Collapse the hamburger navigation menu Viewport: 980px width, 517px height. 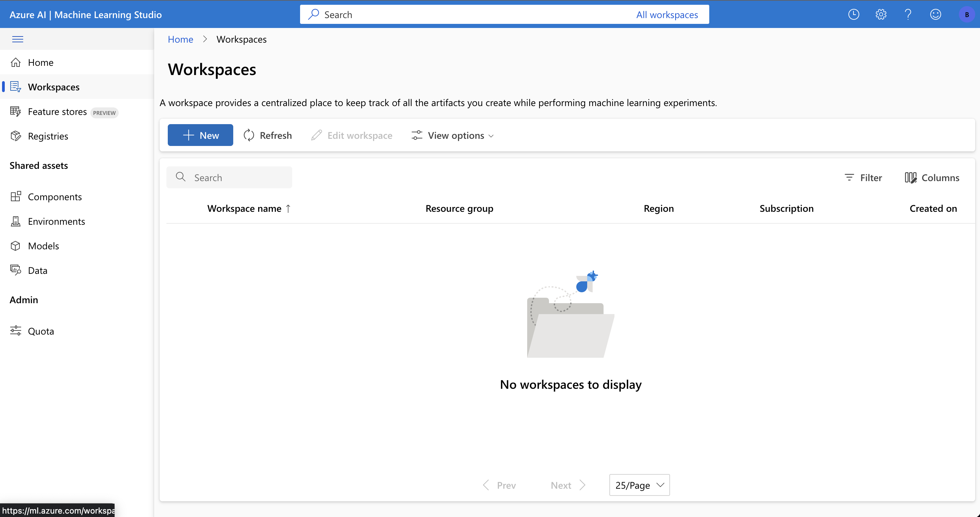[x=17, y=39]
